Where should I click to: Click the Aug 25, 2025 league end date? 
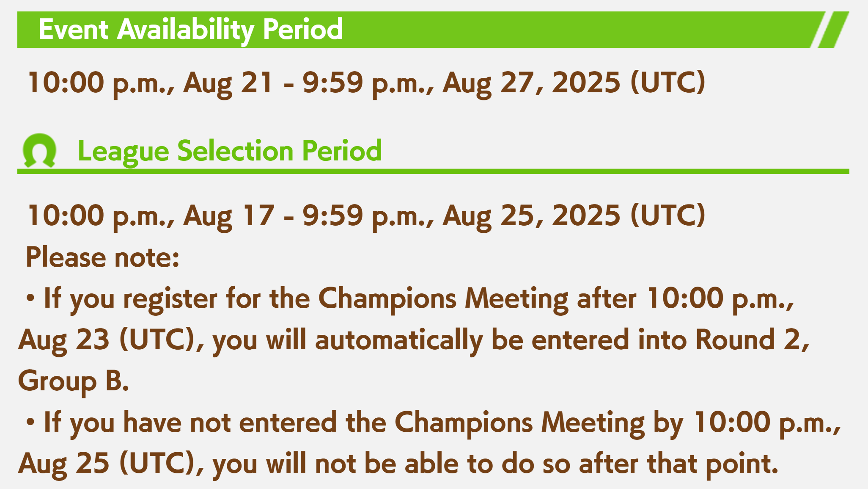[531, 215]
